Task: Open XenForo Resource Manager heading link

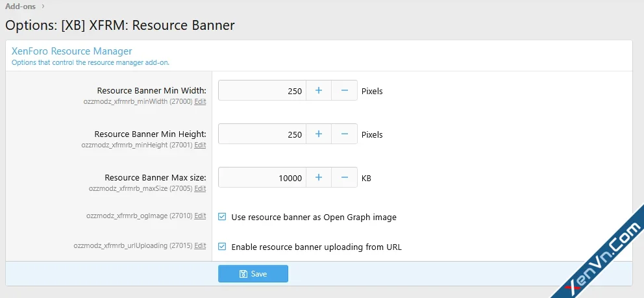Action: point(71,51)
